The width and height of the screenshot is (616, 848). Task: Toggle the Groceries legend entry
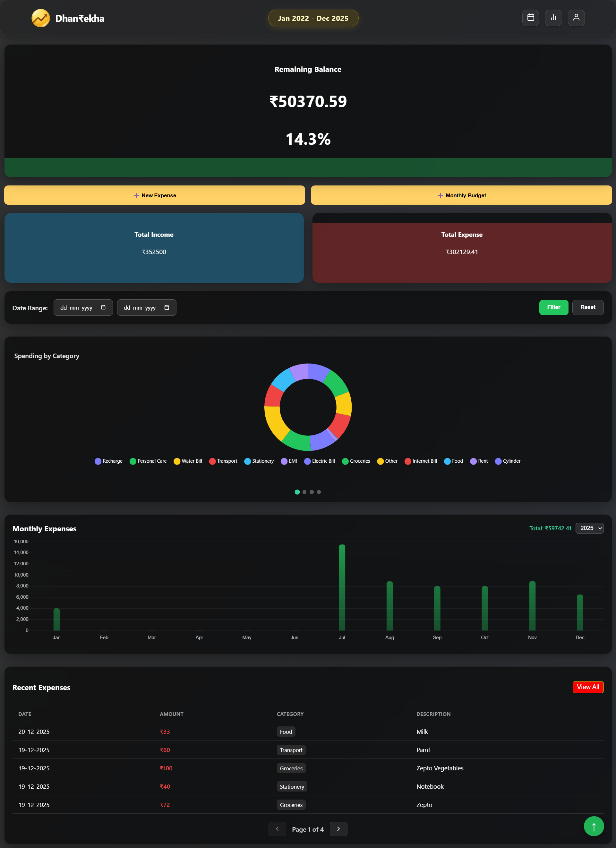click(x=356, y=461)
